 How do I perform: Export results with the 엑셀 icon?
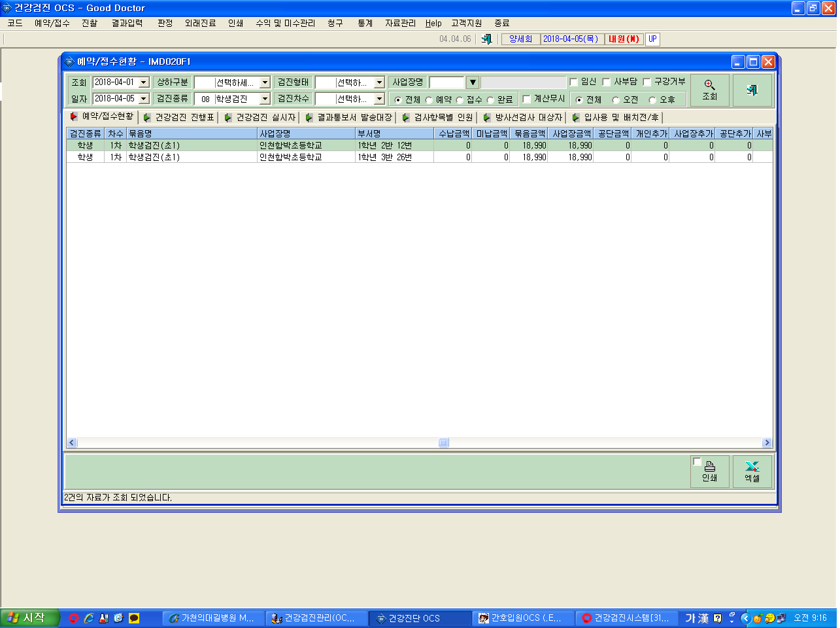click(x=752, y=472)
